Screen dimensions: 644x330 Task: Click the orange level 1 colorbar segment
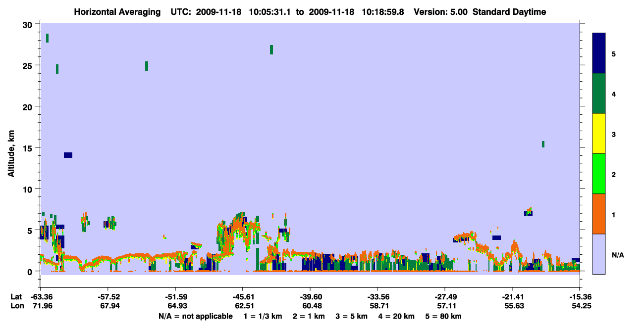pos(599,214)
